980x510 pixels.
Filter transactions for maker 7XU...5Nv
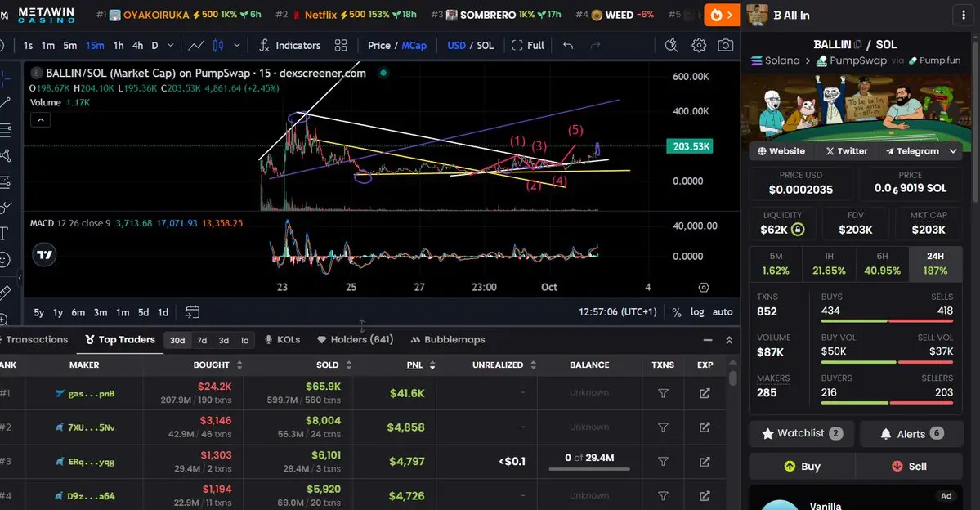coord(663,427)
